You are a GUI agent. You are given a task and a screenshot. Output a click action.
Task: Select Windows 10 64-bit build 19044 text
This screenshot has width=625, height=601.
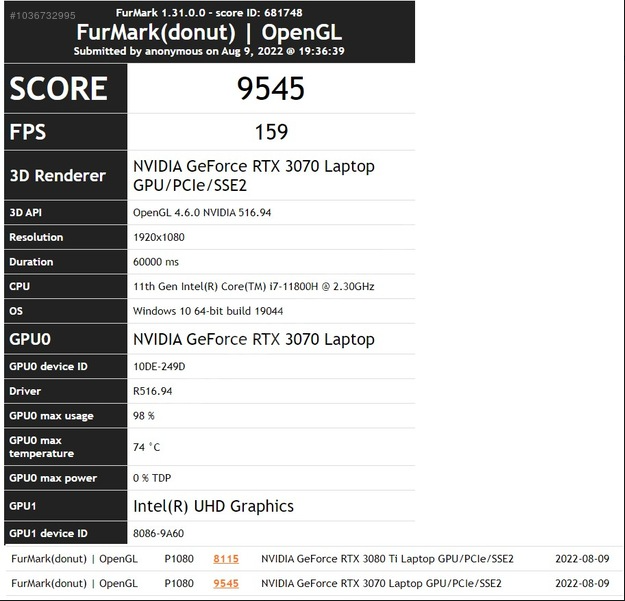(208, 311)
